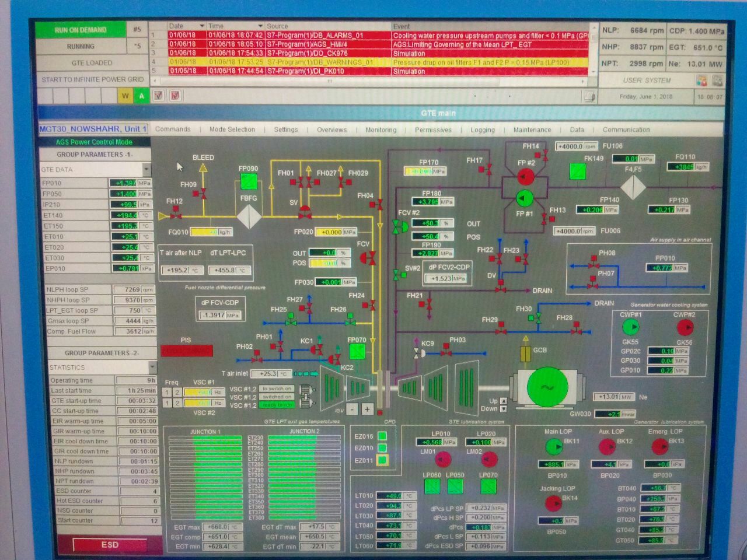Image resolution: width=747 pixels, height=560 pixels.
Task: Click the printer icon beside alarm list
Action: (590, 96)
